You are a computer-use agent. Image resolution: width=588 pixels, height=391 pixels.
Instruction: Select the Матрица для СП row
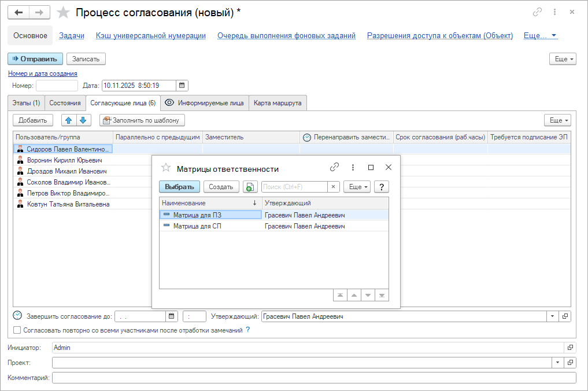(197, 226)
